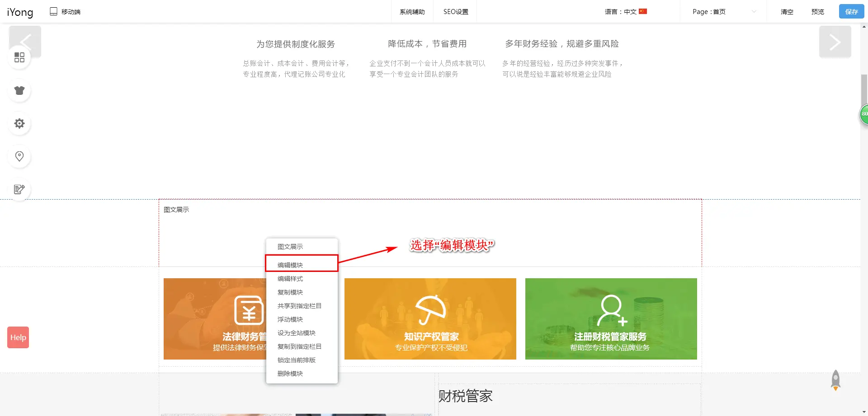The image size is (868, 416).
Task: Click the module grid icon in left sidebar
Action: pos(19,57)
